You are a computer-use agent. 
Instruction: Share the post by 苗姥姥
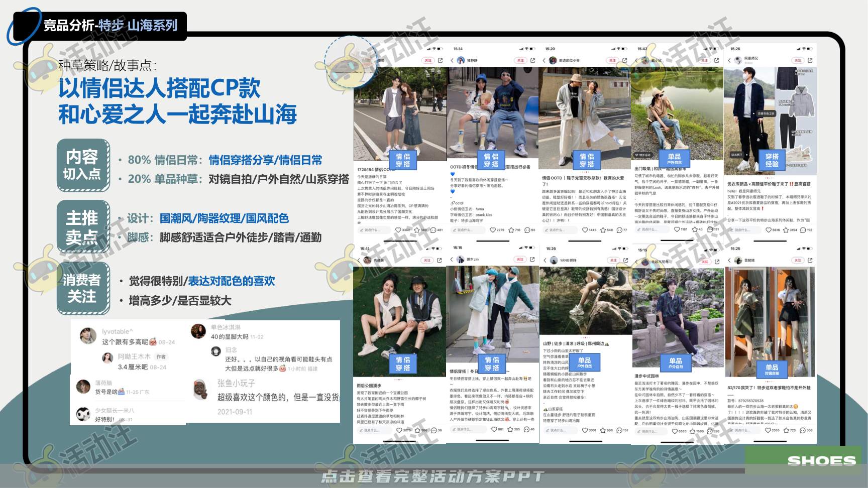[x=810, y=260]
